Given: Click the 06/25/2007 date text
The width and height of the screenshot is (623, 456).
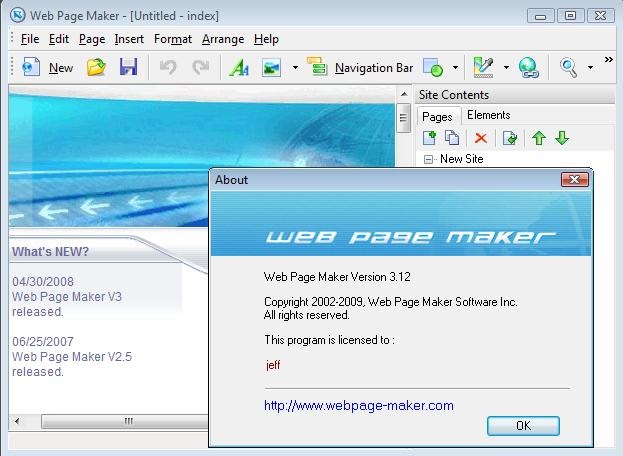Looking at the screenshot, I should [x=43, y=342].
